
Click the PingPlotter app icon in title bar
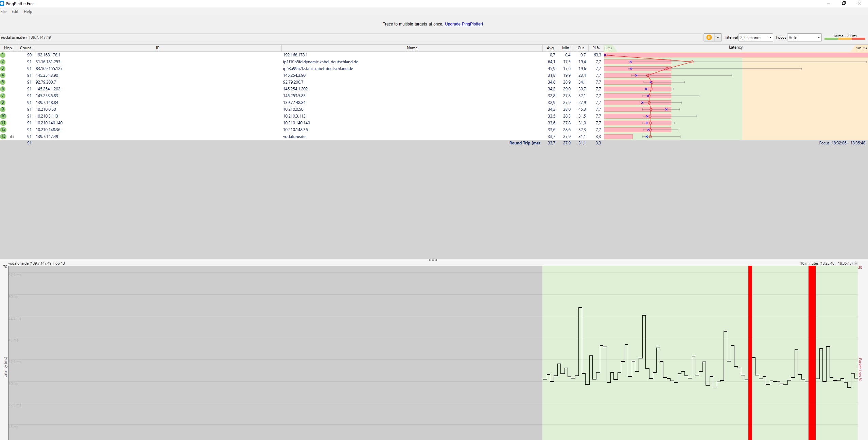(x=2, y=3)
